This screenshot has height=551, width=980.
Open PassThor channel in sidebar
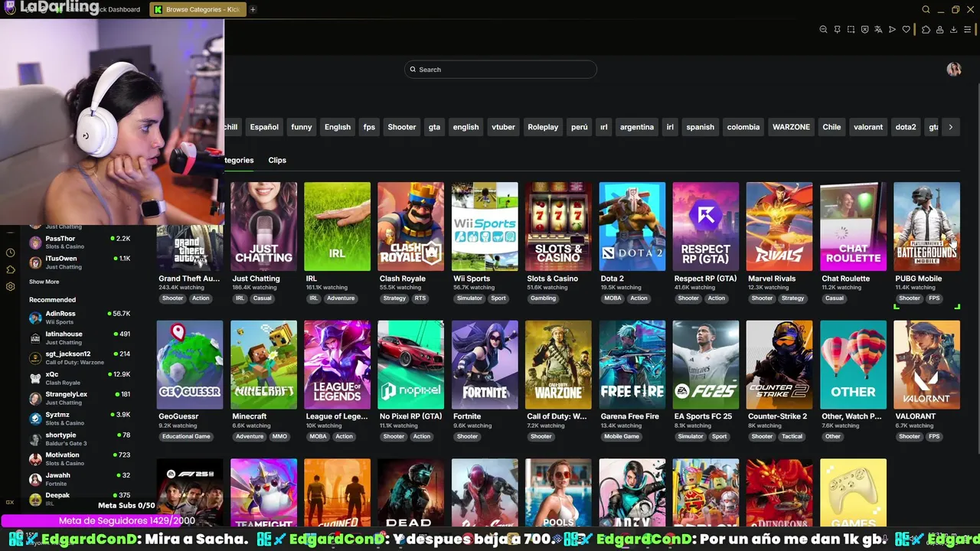point(80,243)
